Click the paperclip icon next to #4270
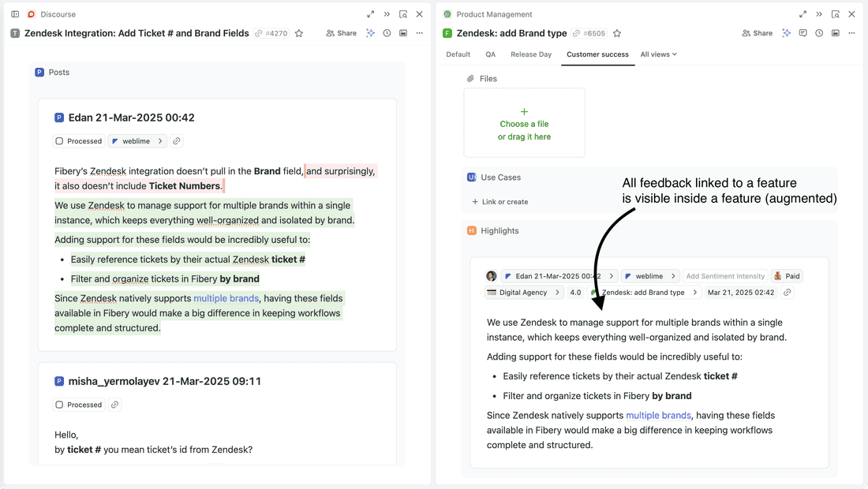868x489 pixels. pos(258,33)
